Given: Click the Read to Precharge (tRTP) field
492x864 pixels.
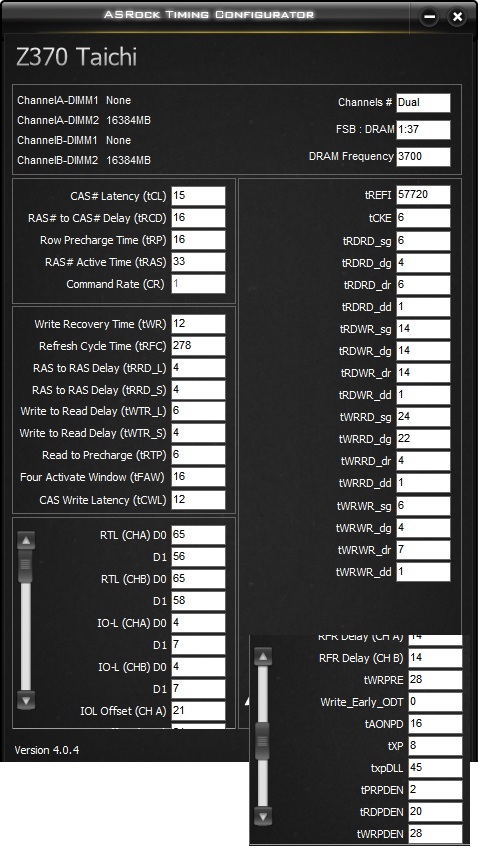Looking at the screenshot, I should [x=198, y=455].
